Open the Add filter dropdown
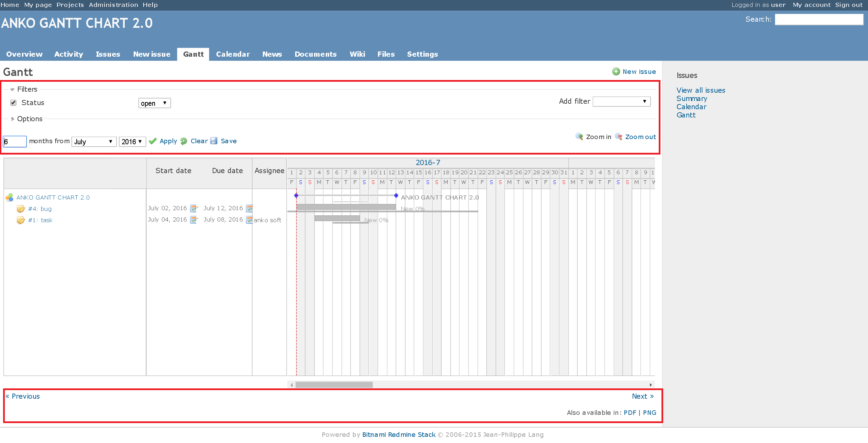The height and width of the screenshot is (443, 868). (621, 101)
